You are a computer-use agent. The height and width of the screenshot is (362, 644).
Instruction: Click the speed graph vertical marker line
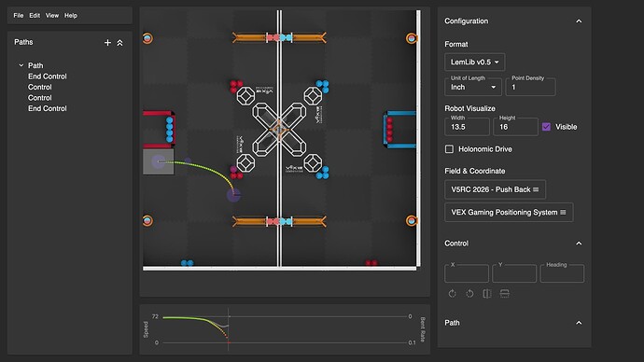pyautogui.click(x=229, y=329)
